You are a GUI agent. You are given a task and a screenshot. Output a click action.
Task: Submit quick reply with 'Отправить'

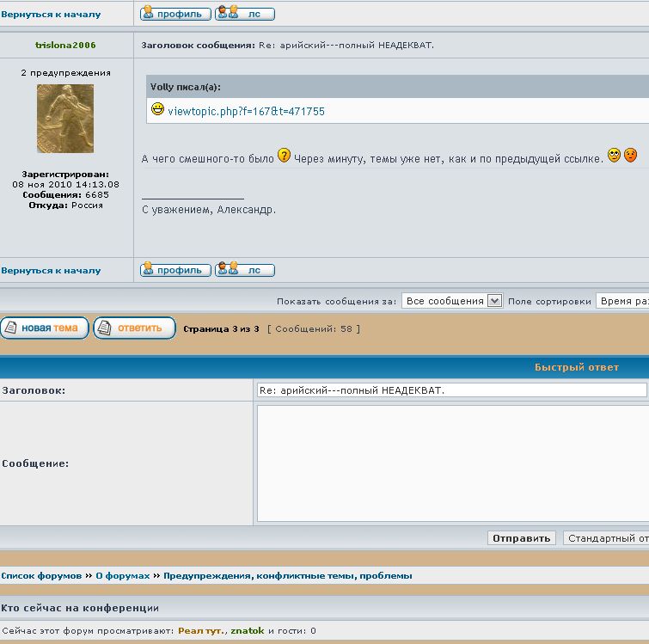pyautogui.click(x=522, y=538)
